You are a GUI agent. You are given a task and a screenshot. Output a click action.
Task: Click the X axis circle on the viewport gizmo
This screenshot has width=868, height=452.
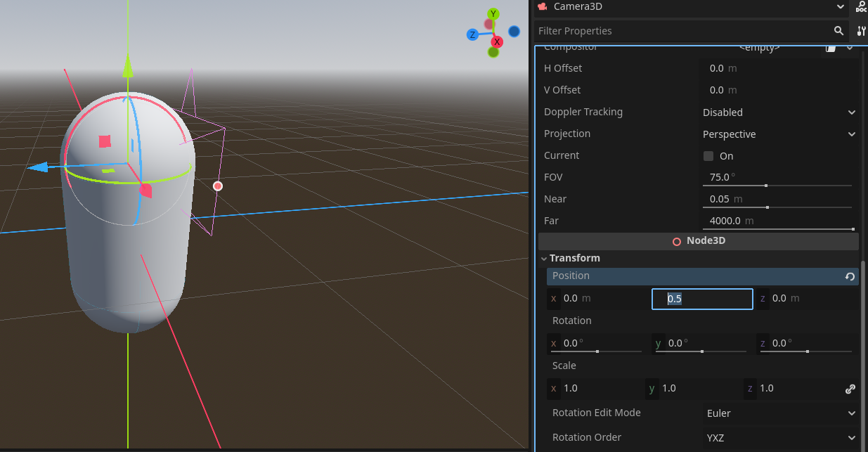(x=497, y=41)
